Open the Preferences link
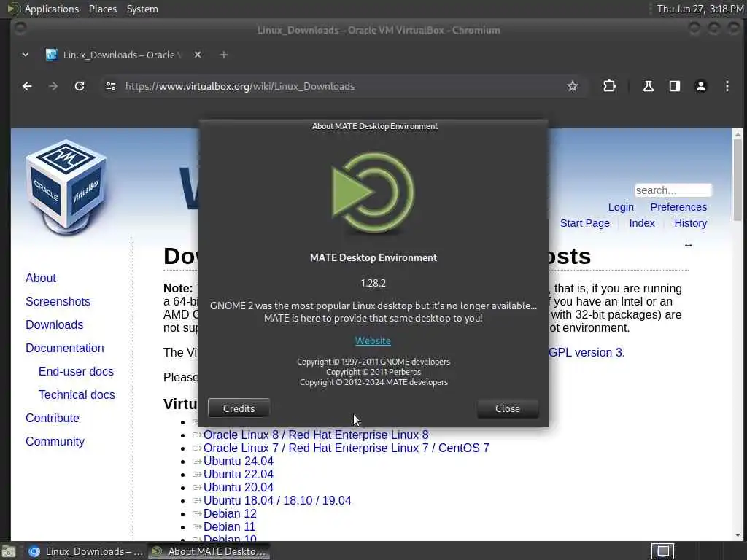This screenshot has height=560, width=747. pyautogui.click(x=678, y=207)
